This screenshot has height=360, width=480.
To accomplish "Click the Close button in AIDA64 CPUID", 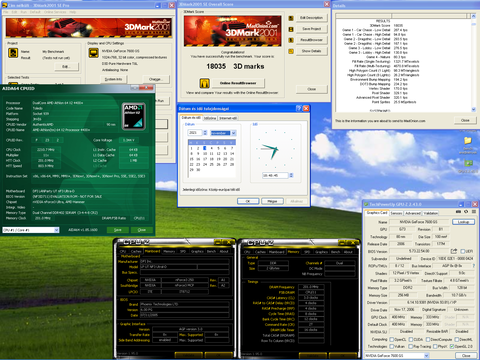I will coord(142,230).
